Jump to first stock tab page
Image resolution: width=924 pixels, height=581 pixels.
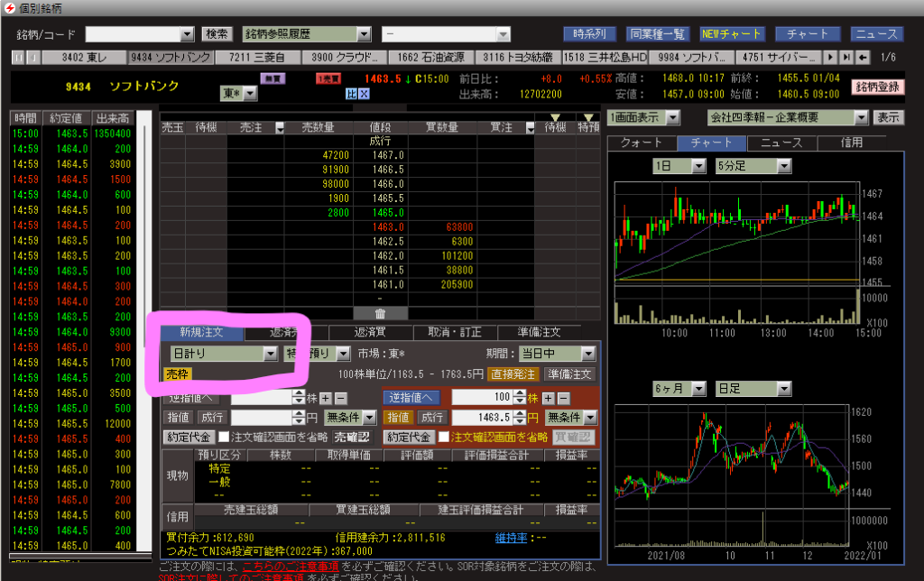click(18, 57)
